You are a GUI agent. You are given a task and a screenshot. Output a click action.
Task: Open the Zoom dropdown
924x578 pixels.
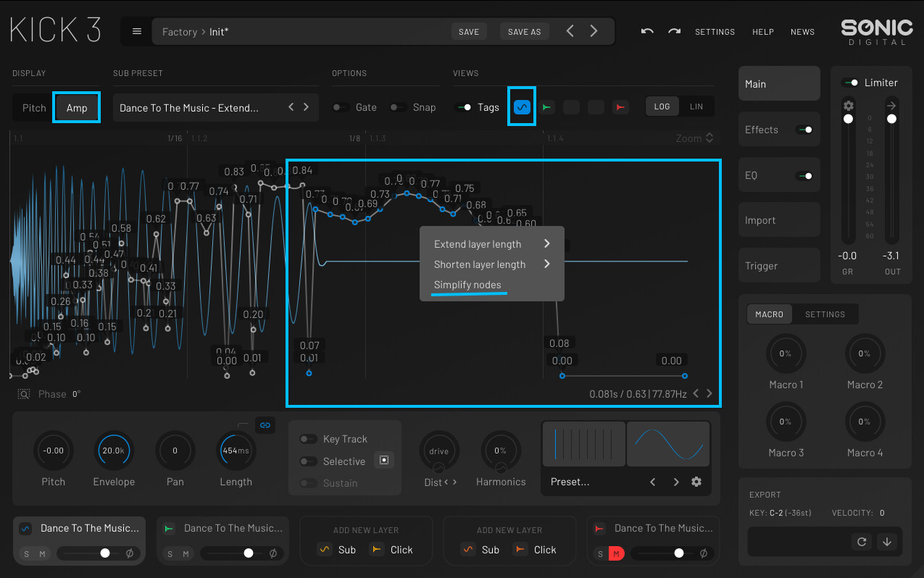click(694, 138)
